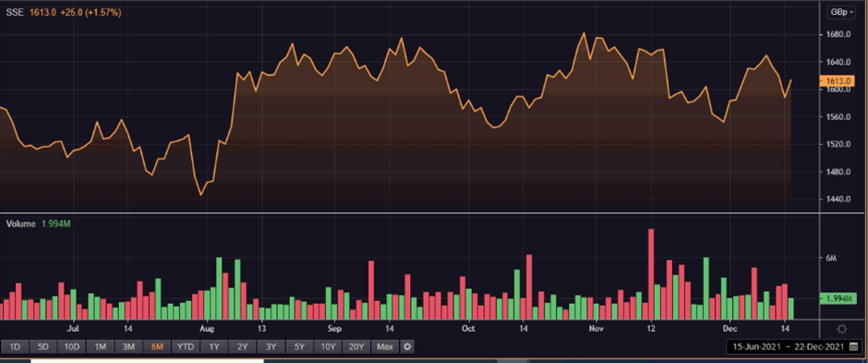This screenshot has height=363, width=868.
Task: Edit the 22-Dec-2021 end date
Action: pyautogui.click(x=820, y=347)
